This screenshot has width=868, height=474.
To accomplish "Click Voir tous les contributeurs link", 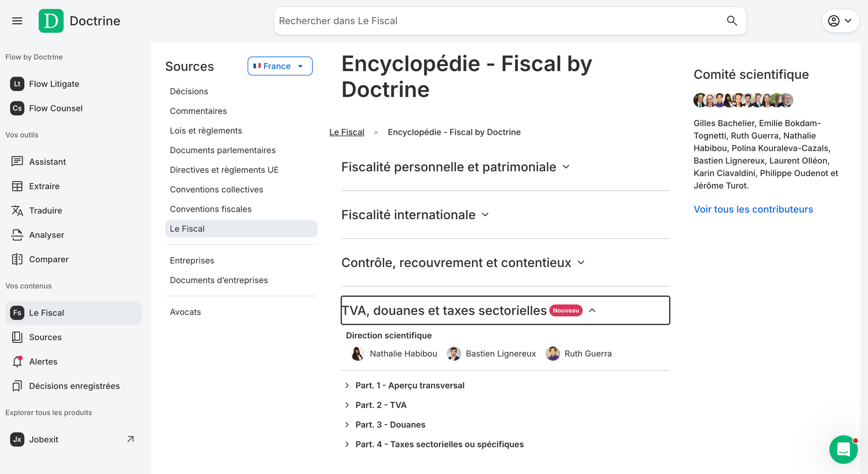I will (753, 209).
